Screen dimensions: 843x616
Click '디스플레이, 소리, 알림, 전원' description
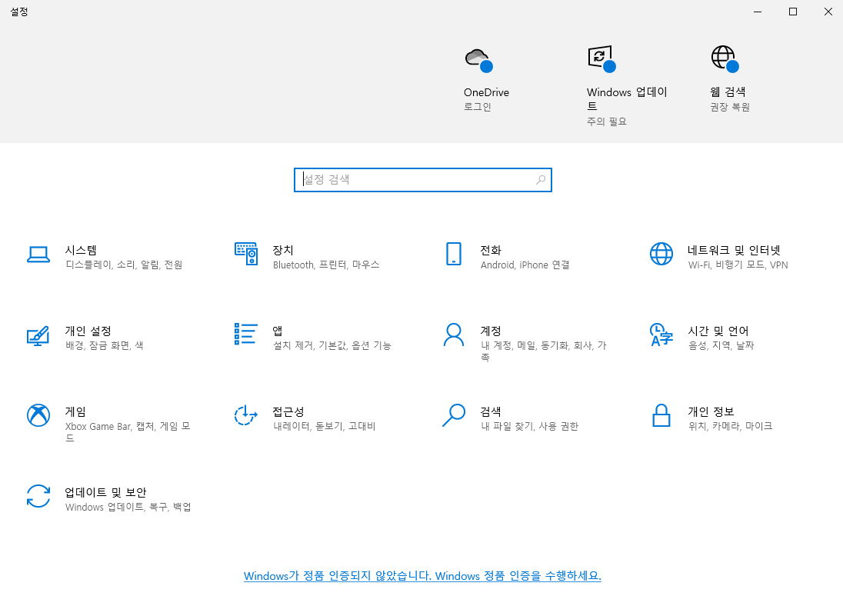tap(124, 265)
